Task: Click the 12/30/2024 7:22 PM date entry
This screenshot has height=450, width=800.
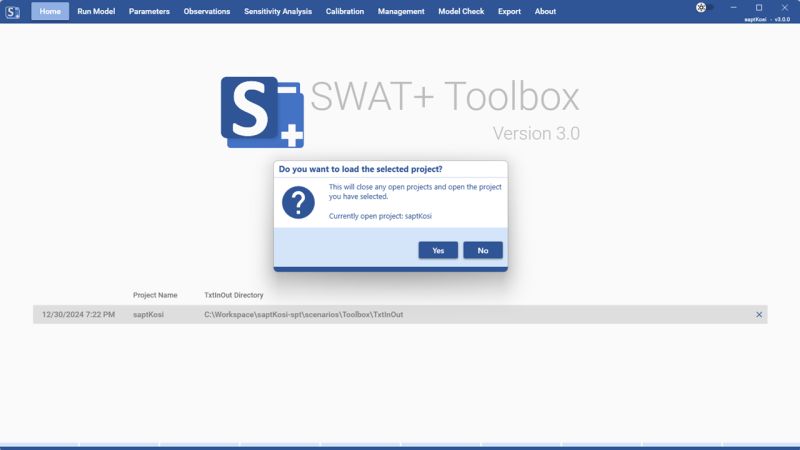Action: tap(78, 315)
